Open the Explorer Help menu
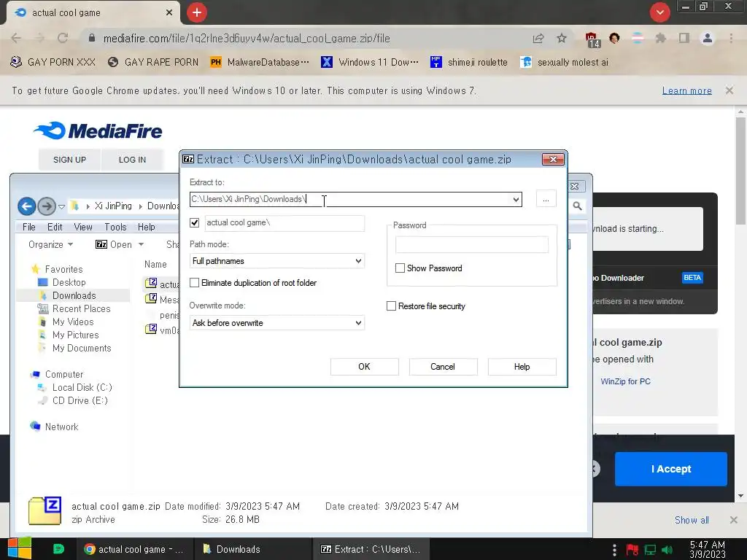Viewport: 747px width, 560px height. click(146, 227)
